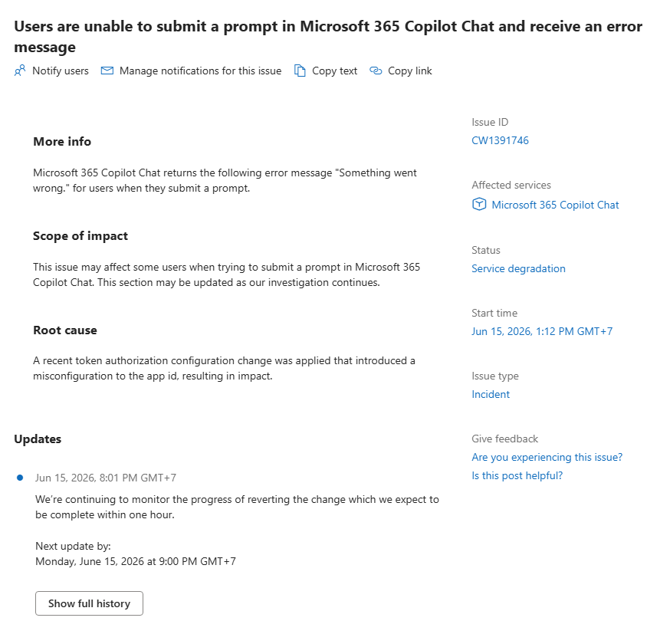Show full history of updates
This screenshot has height=644, width=670.
(89, 603)
